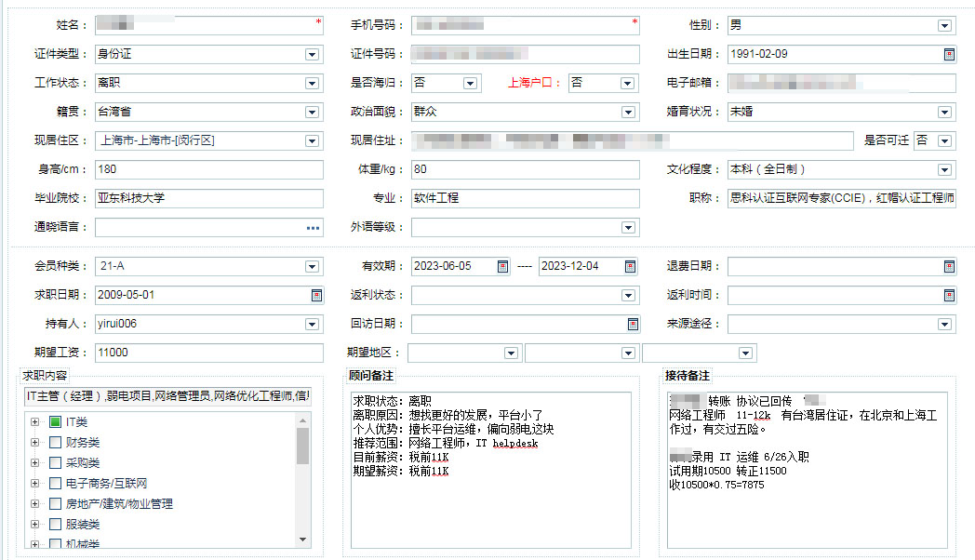
Task: Click the job category tree scrollbar thumb
Action: (x=302, y=446)
